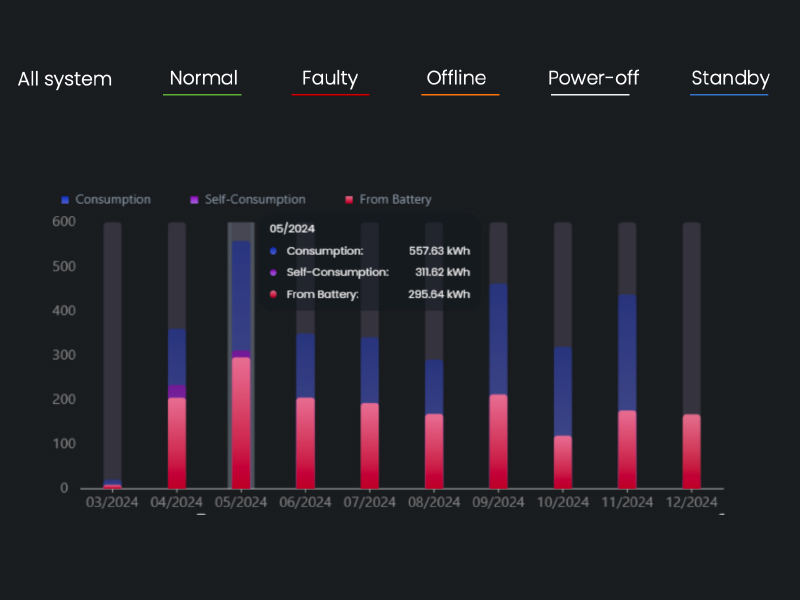Toggle the From Battery legend series
Screen dimensions: 800x600
pyautogui.click(x=395, y=200)
